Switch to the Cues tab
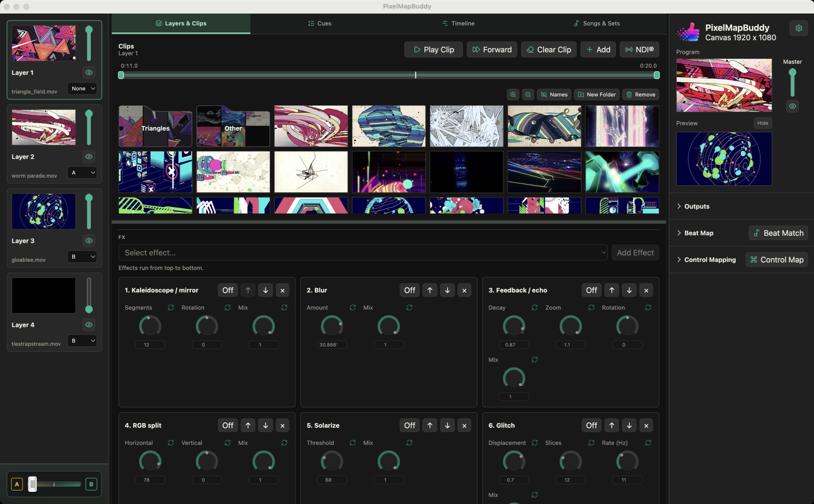 (x=320, y=23)
